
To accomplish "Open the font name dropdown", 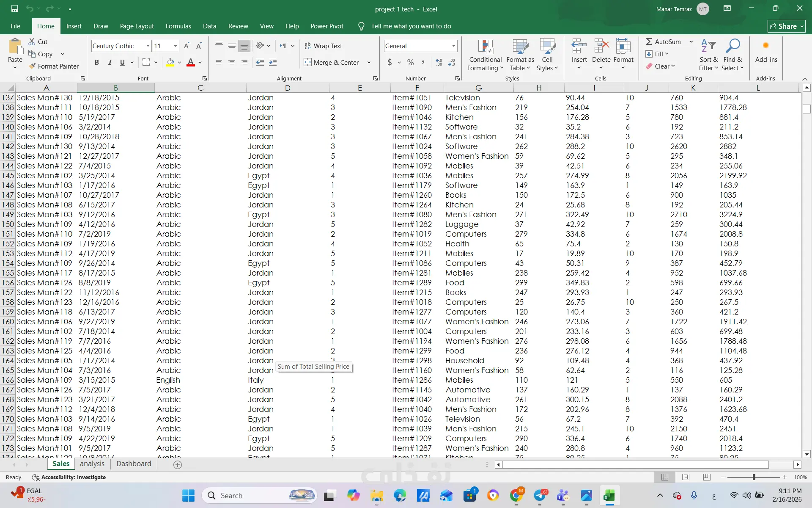I will tap(148, 46).
